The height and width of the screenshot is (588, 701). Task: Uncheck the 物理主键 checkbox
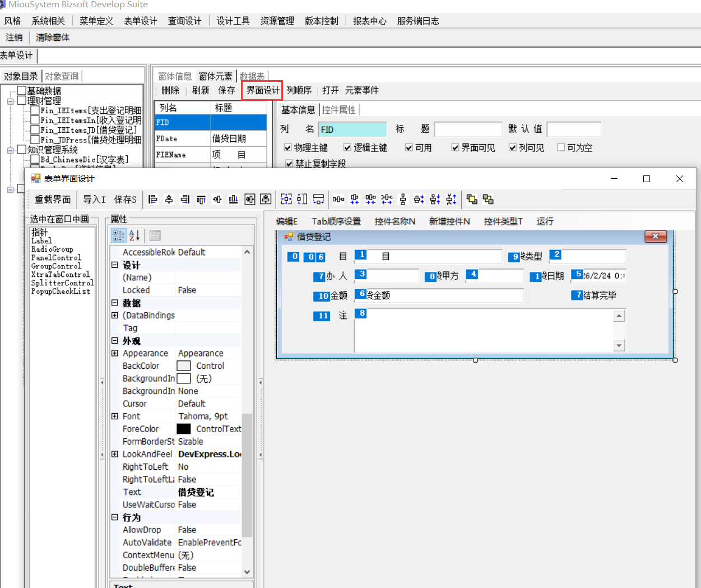[287, 147]
